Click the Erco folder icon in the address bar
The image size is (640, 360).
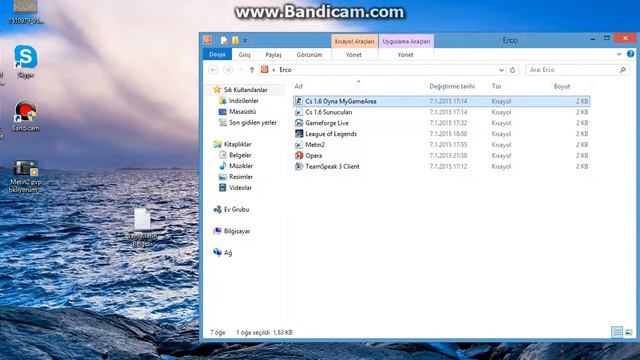(x=264, y=70)
